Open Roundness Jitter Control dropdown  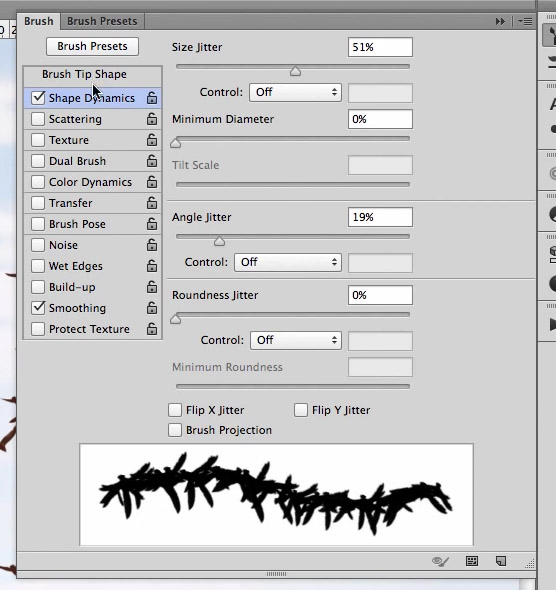[296, 341]
